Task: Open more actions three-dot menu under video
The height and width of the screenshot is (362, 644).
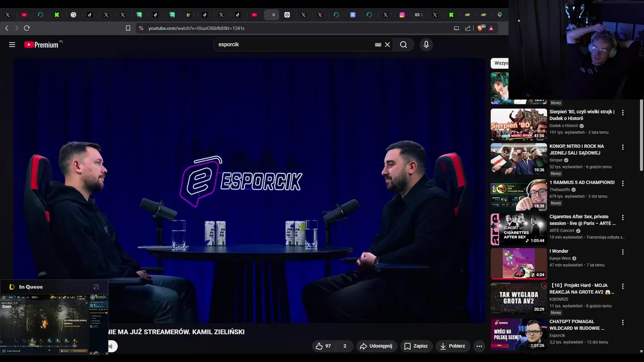Action: click(x=479, y=346)
